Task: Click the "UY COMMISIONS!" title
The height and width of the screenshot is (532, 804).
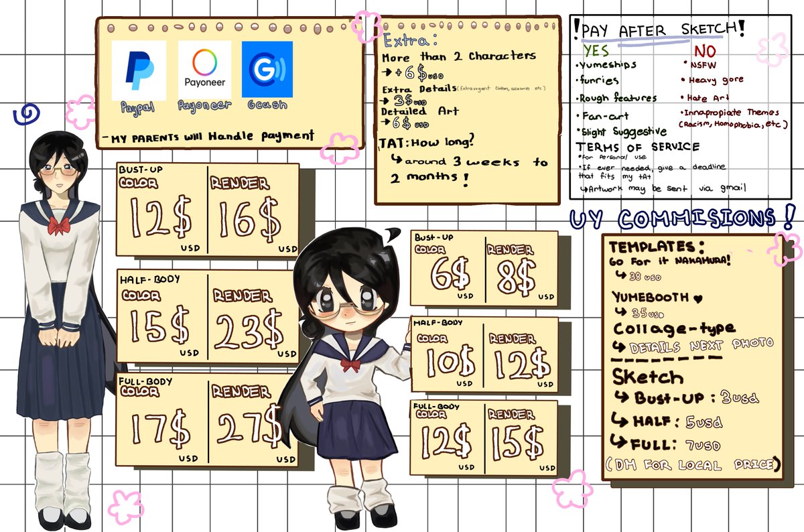Action: [681, 218]
